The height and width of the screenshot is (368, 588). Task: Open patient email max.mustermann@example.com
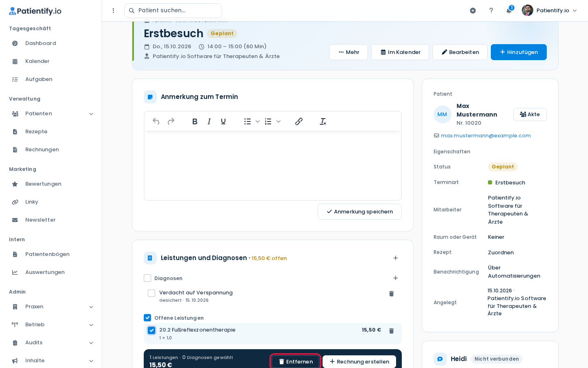(486, 136)
